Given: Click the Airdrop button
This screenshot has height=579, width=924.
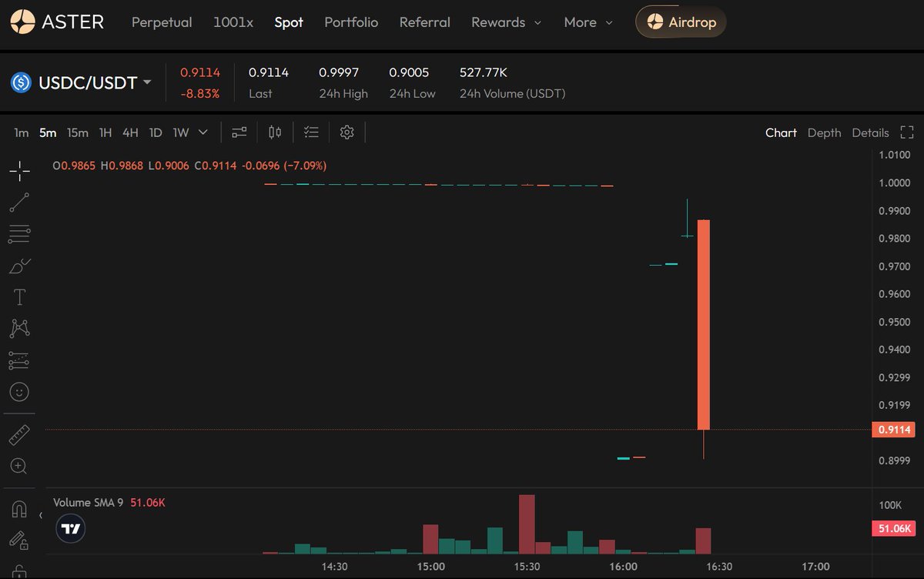Looking at the screenshot, I should pos(681,22).
